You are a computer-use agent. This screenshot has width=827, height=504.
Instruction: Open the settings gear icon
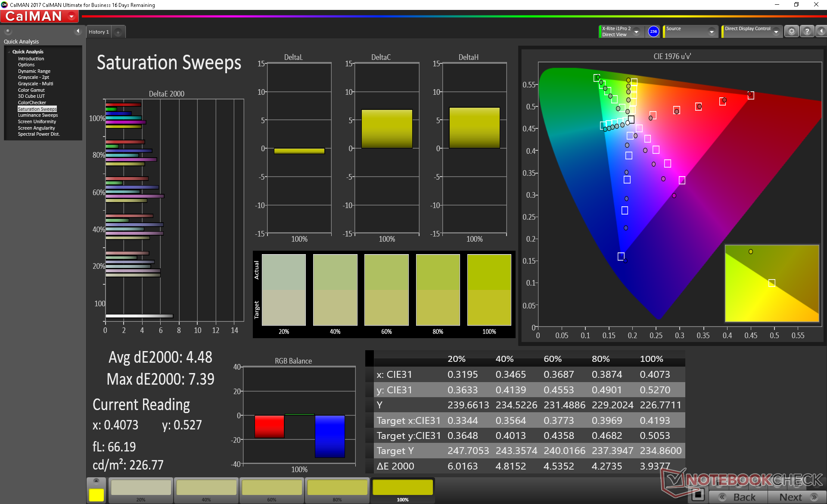click(x=791, y=31)
